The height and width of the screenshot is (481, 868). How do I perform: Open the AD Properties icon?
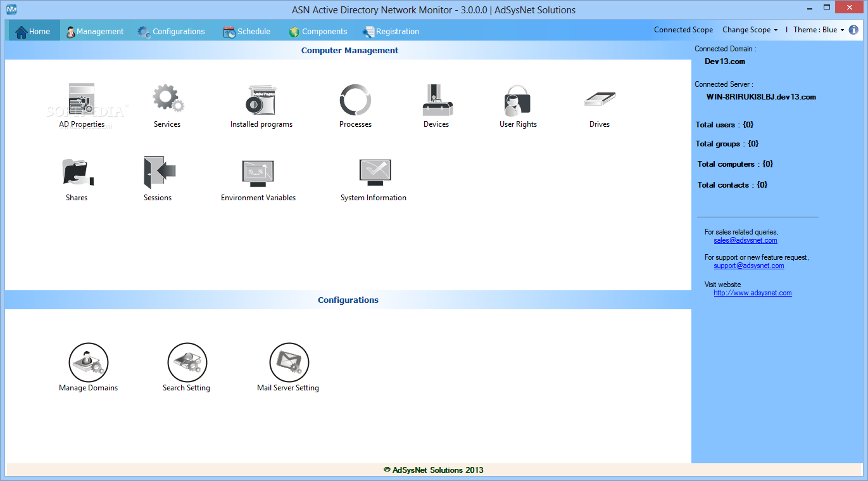pos(82,99)
